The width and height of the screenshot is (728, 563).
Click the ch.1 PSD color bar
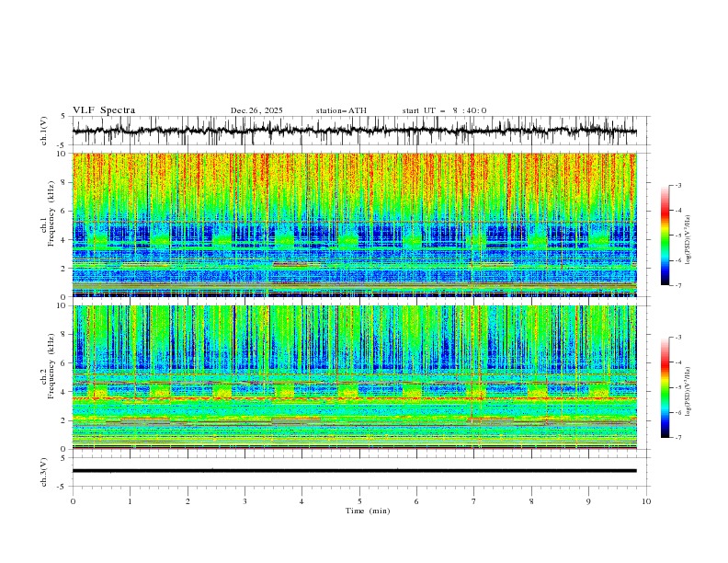tap(665, 236)
